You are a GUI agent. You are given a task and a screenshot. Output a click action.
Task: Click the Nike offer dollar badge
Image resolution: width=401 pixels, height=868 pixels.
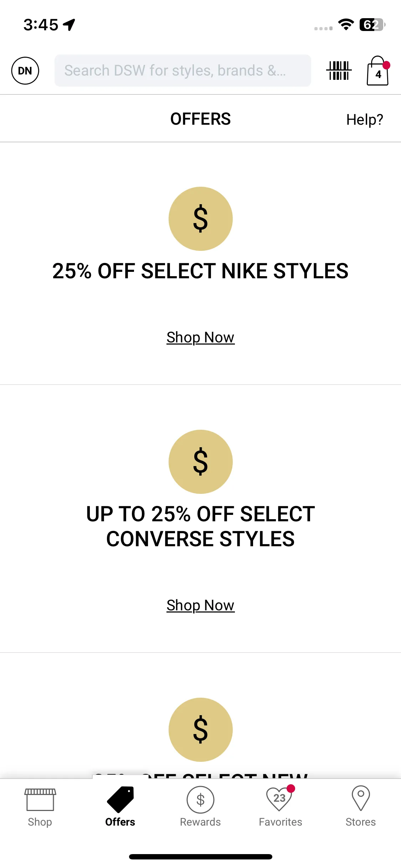[x=200, y=219]
